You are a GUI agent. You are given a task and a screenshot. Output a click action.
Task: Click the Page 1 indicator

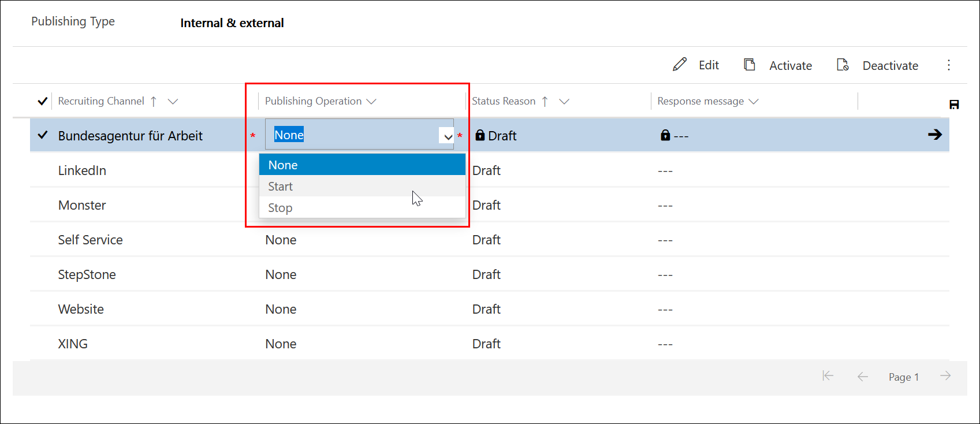(903, 377)
